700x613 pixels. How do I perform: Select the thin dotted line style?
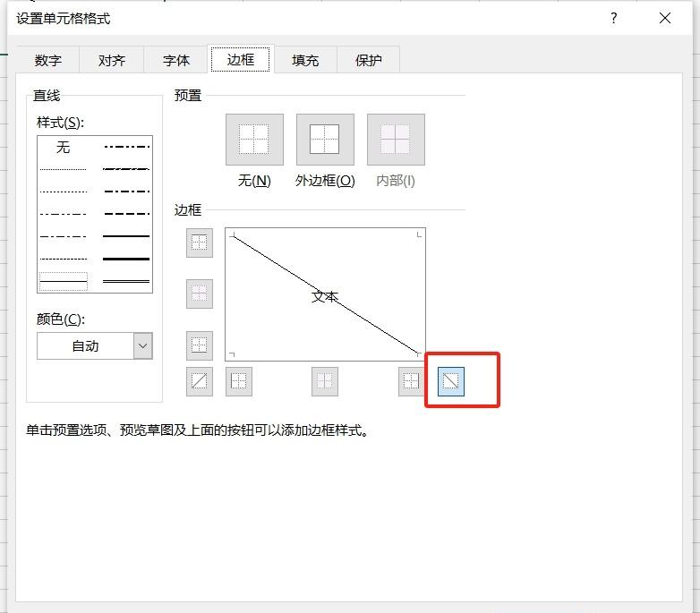pyautogui.click(x=63, y=192)
